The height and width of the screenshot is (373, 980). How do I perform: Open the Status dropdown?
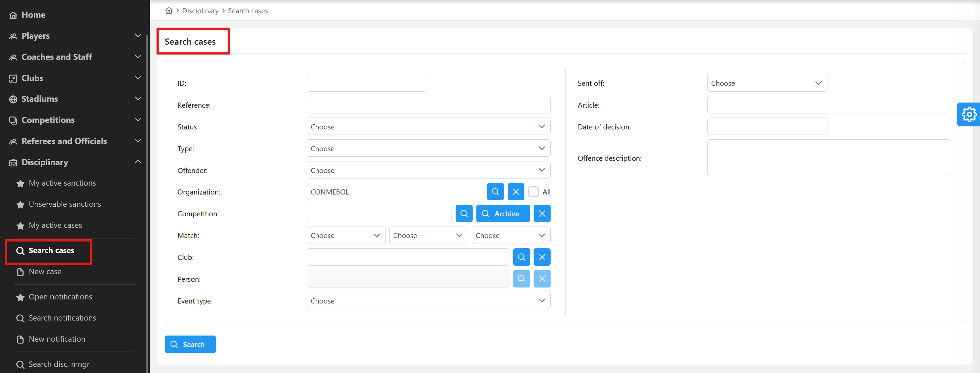[x=428, y=127]
